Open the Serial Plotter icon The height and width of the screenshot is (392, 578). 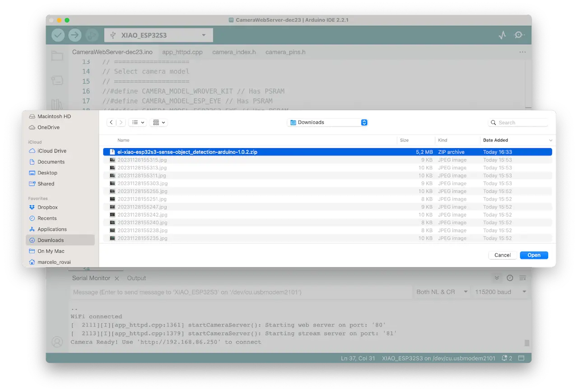coord(502,35)
